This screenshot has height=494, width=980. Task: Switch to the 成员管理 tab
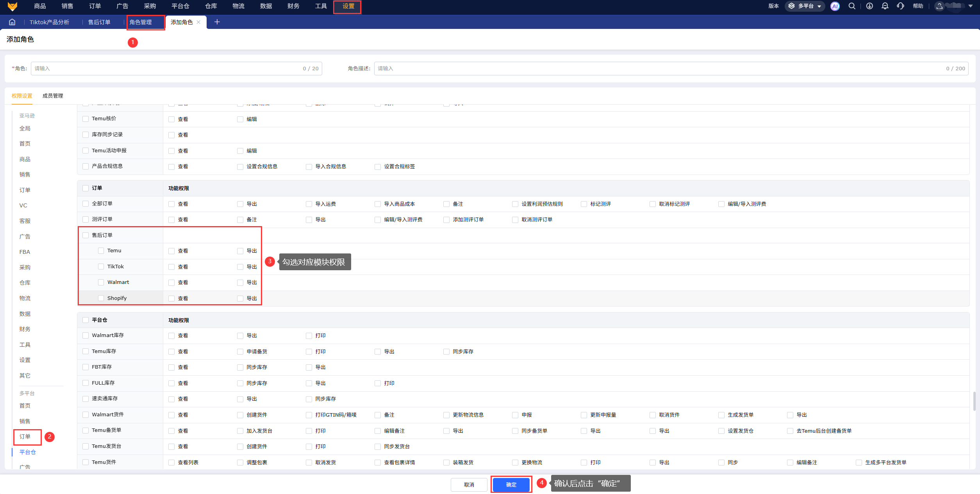click(x=53, y=96)
